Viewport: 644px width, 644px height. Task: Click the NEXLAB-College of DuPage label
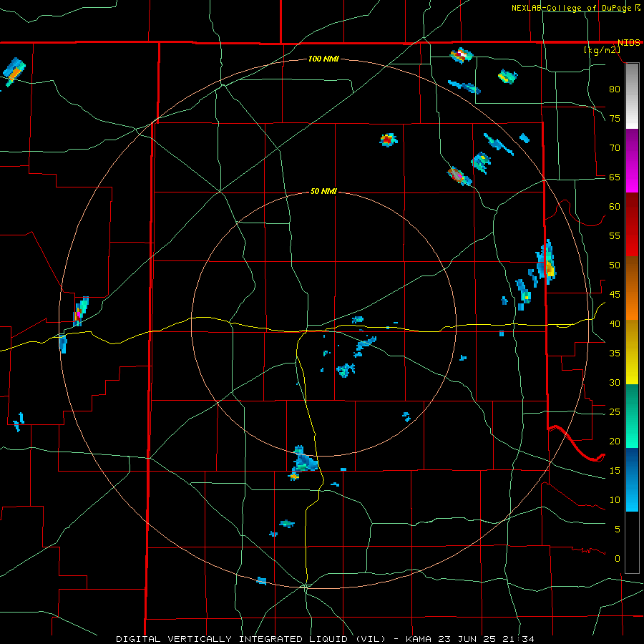[572, 8]
